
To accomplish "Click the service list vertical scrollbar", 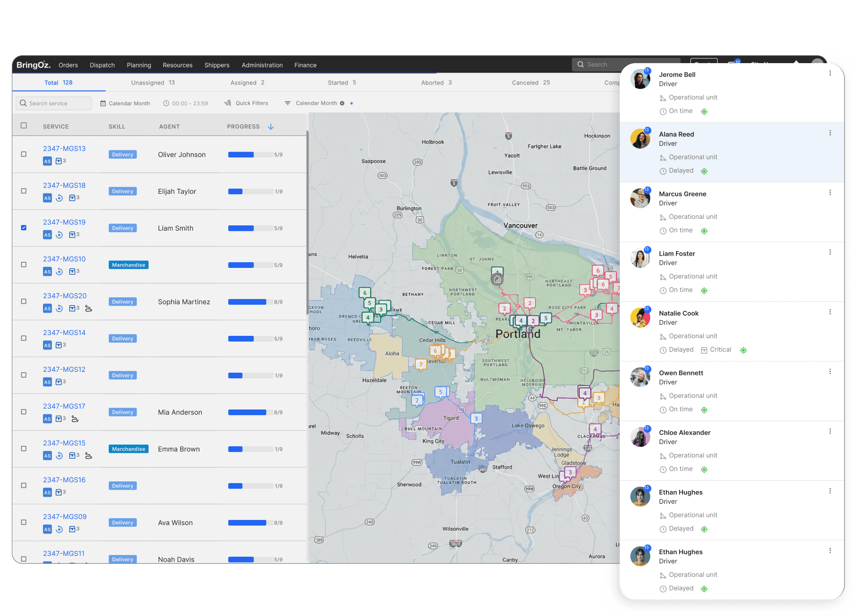I will click(307, 222).
